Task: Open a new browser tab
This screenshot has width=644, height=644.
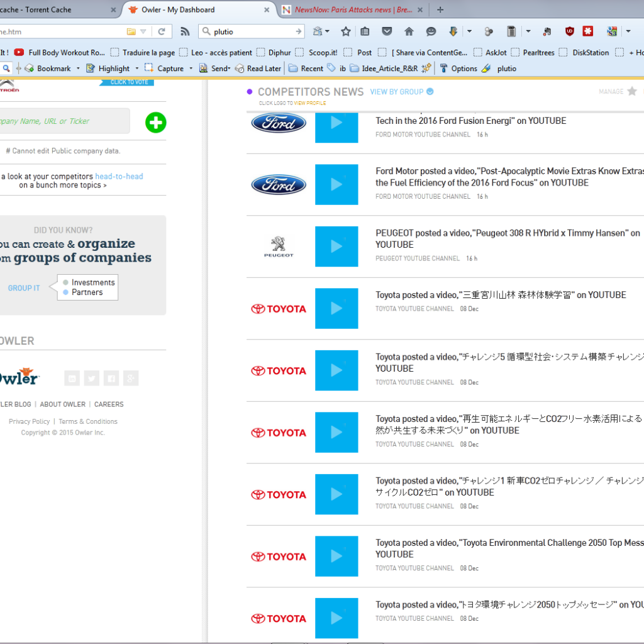Action: [440, 10]
